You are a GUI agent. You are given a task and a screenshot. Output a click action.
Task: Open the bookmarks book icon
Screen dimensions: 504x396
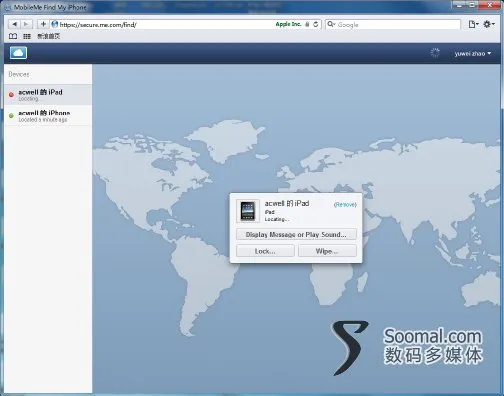(13, 36)
